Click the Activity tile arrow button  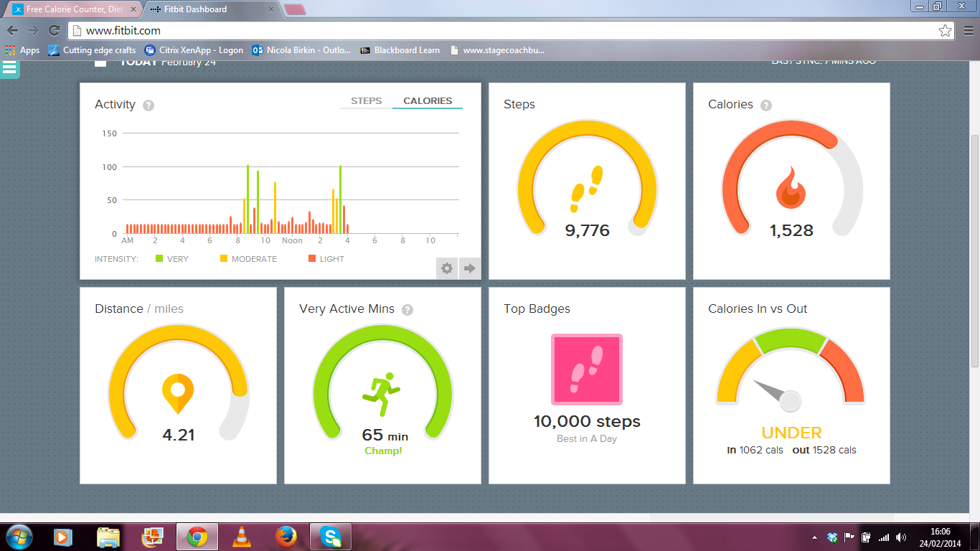coord(470,268)
